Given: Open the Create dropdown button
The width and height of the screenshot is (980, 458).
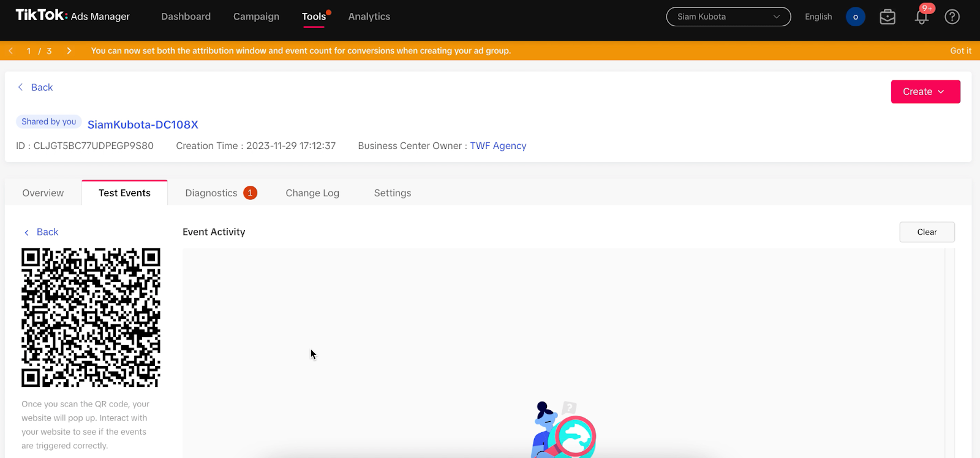Looking at the screenshot, I should tap(925, 91).
